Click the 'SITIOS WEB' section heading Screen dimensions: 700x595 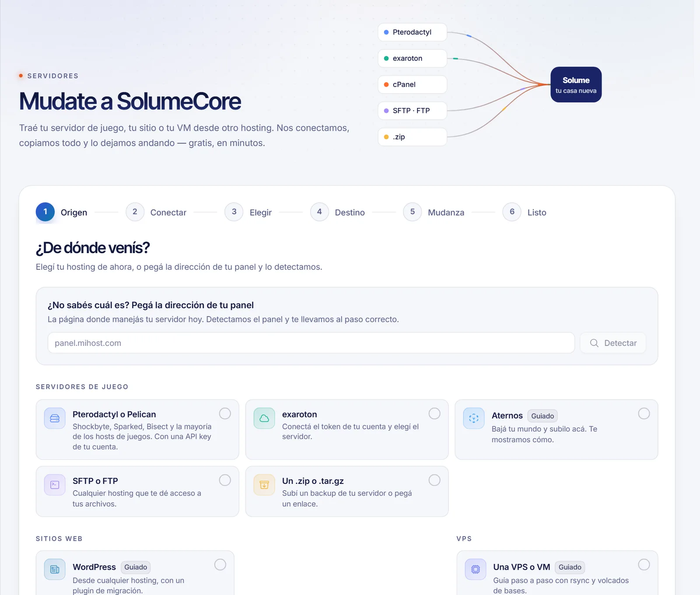pyautogui.click(x=59, y=539)
